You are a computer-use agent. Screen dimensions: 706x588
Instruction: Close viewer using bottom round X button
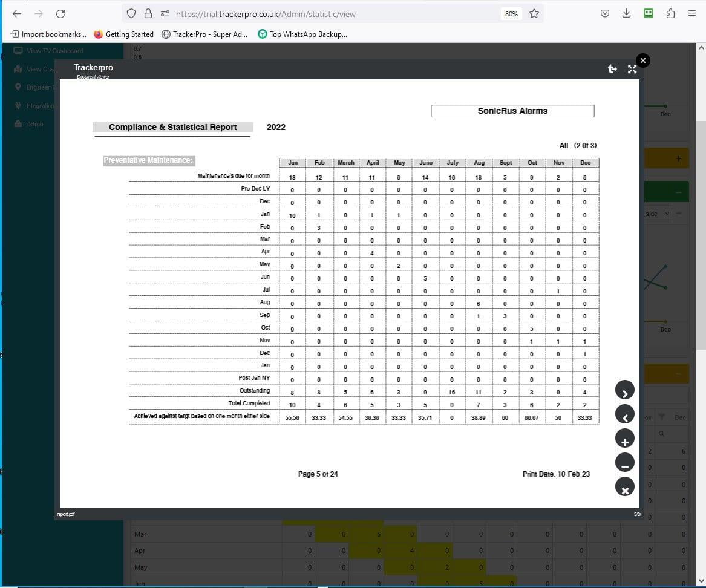click(x=625, y=487)
